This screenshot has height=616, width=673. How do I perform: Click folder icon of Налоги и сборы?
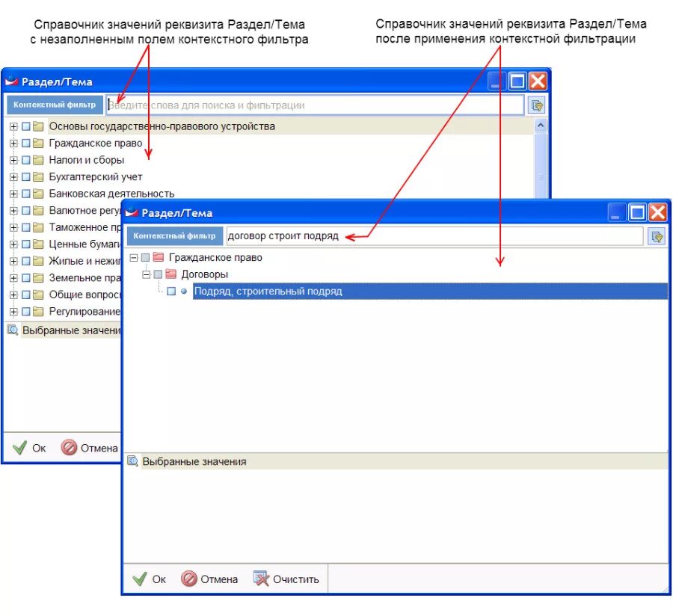[x=38, y=160]
